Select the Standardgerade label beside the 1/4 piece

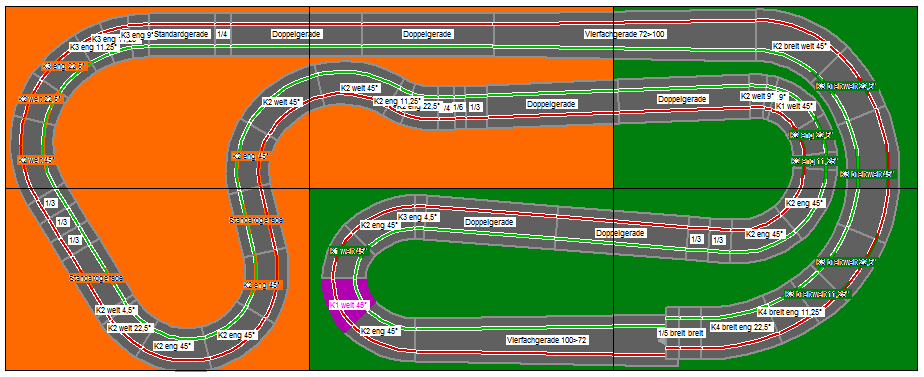(181, 34)
